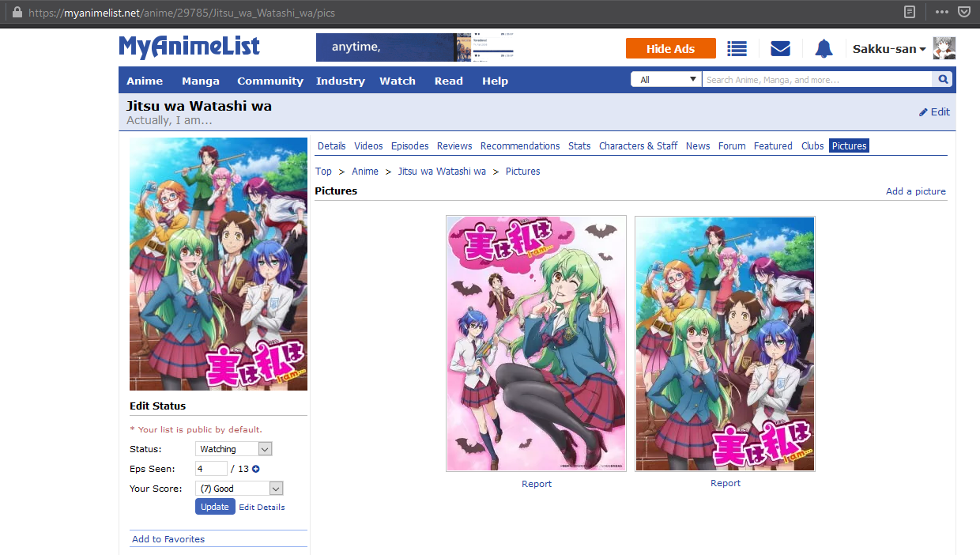980x555 pixels.
Task: Open the anime list icon in header
Action: [x=737, y=49]
